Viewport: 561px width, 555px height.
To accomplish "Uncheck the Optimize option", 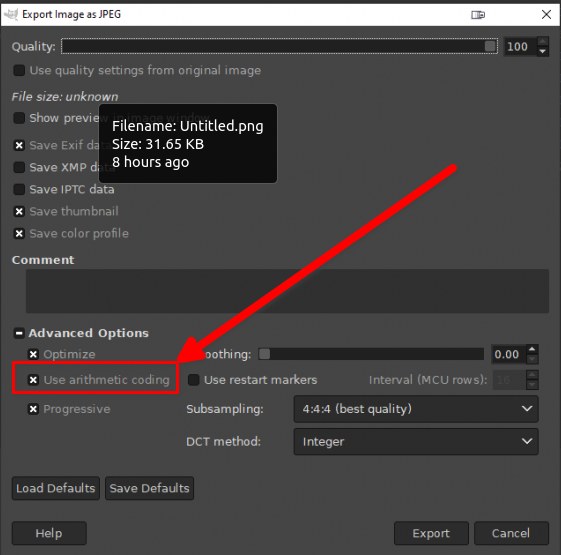I will click(33, 354).
